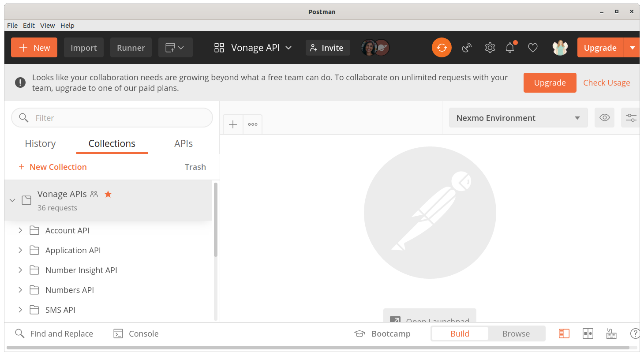This screenshot has height=356, width=644.
Task: Open the collections Trash
Action: (x=195, y=167)
